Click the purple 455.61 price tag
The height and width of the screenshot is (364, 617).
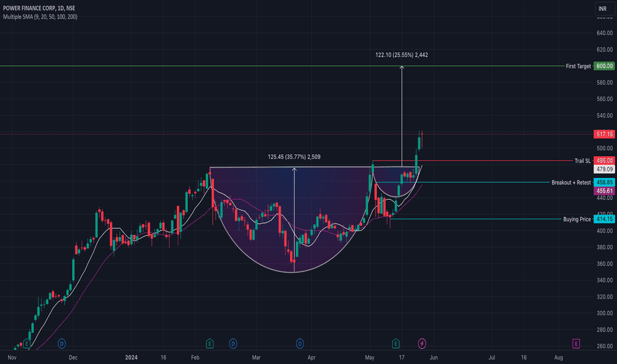pos(604,191)
